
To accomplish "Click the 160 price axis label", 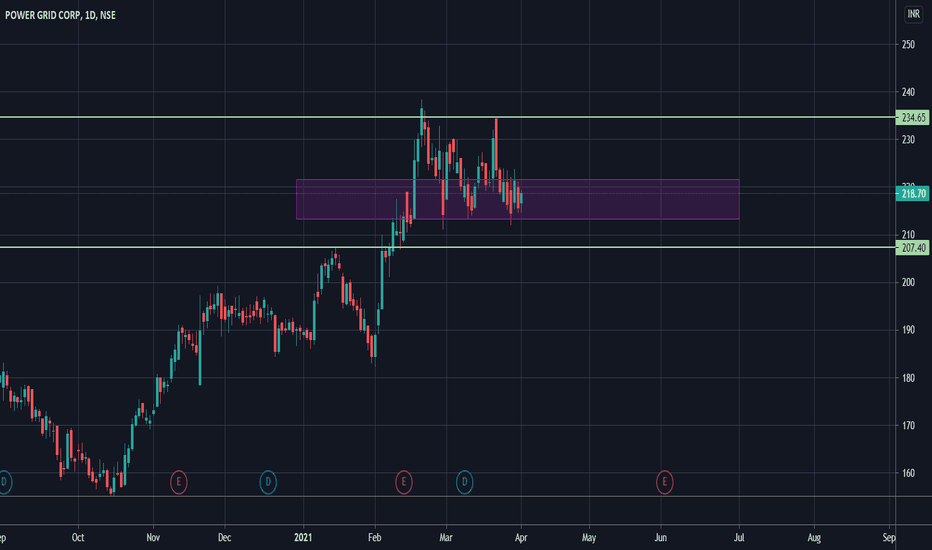I will click(908, 473).
